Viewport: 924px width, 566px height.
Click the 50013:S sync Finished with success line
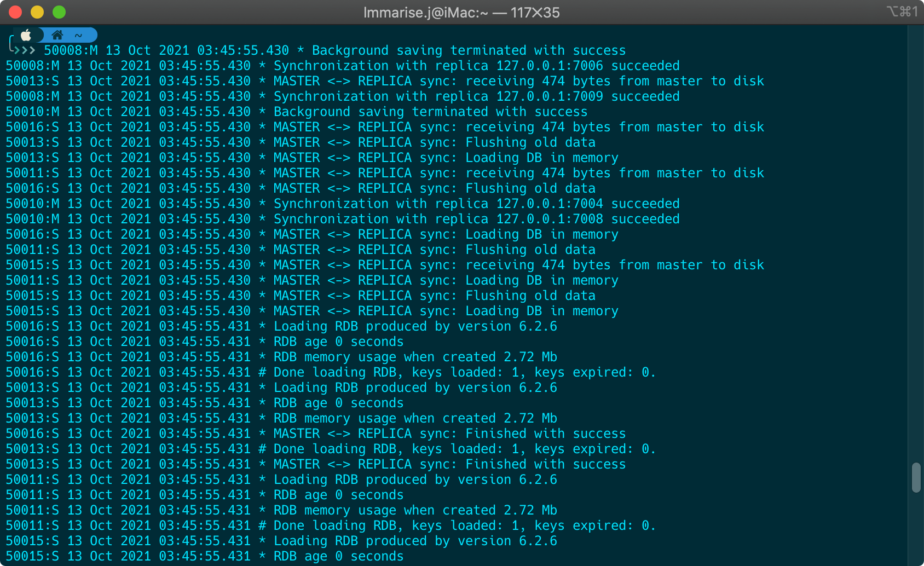tap(316, 464)
